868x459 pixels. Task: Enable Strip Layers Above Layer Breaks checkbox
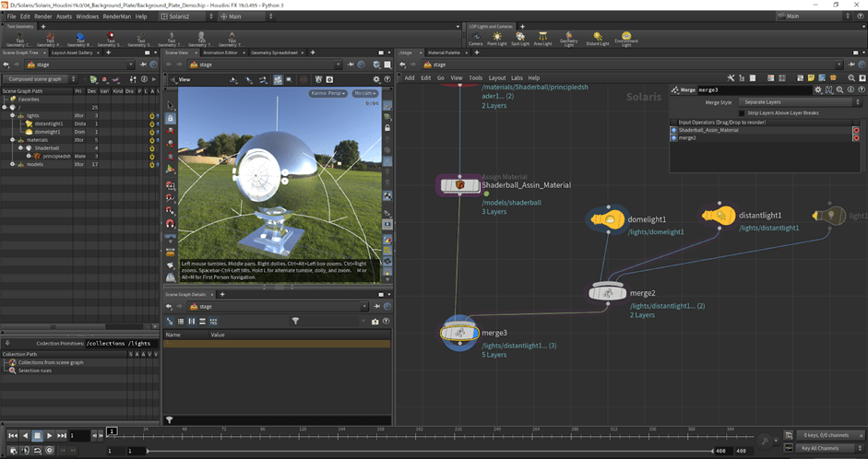point(743,112)
